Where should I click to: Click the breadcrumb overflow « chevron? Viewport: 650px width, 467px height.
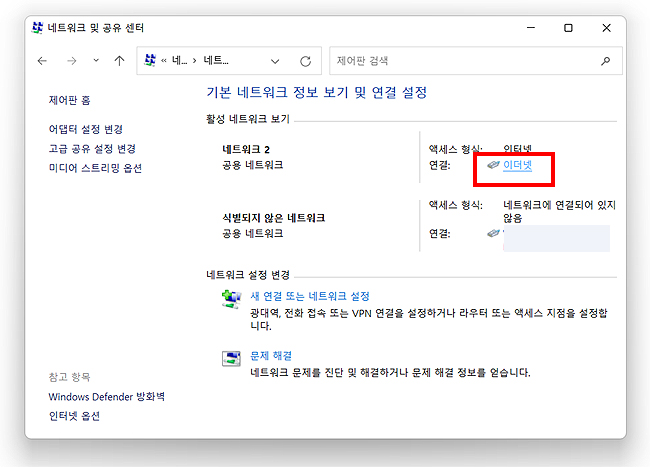coord(164,61)
